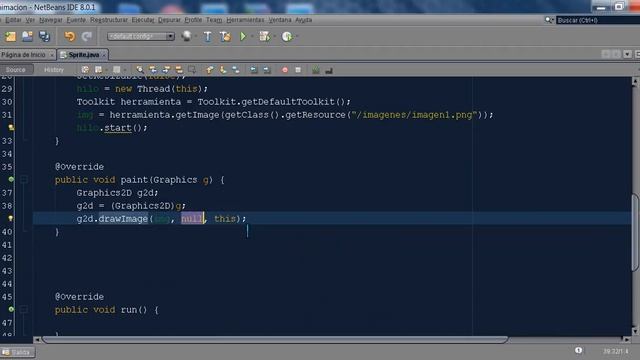Undo the last edit
Image resolution: width=640 pixels, height=360 pixels.
[x=70, y=37]
